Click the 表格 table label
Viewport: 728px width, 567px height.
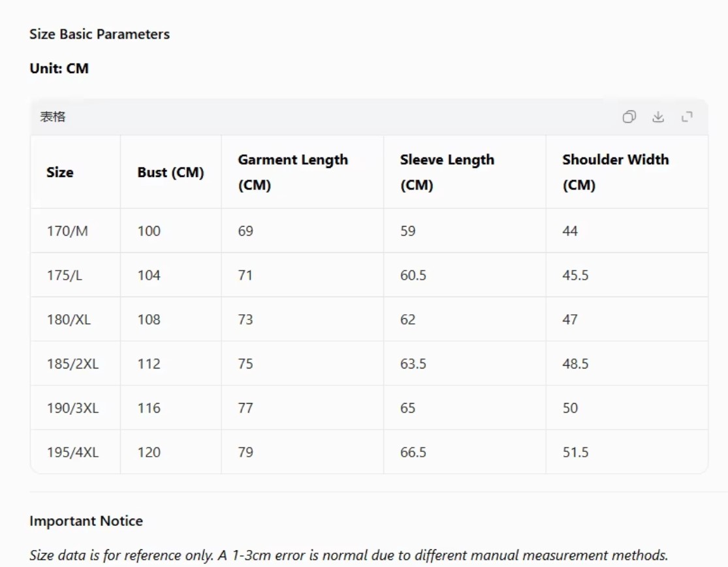[53, 118]
